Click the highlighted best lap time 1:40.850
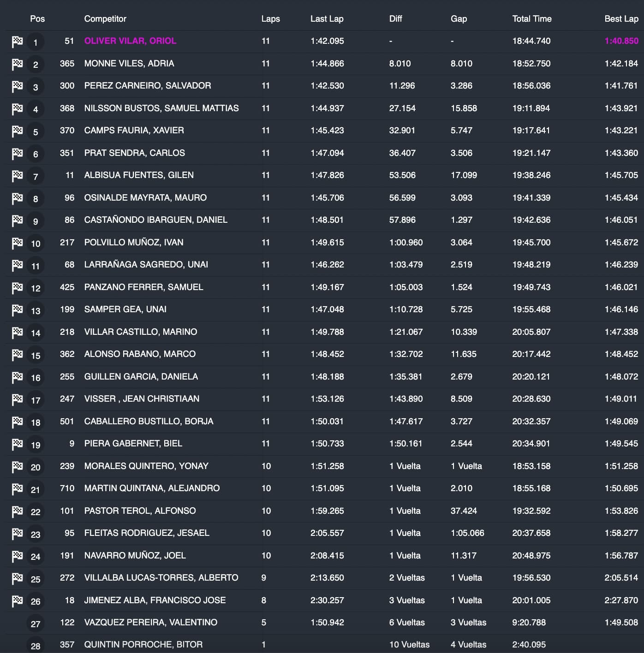 [x=621, y=41]
